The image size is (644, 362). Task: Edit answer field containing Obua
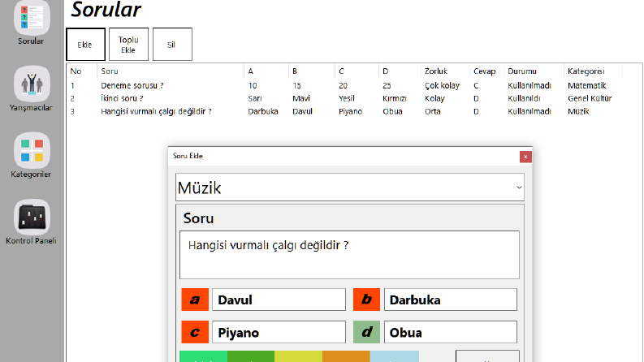pos(450,332)
